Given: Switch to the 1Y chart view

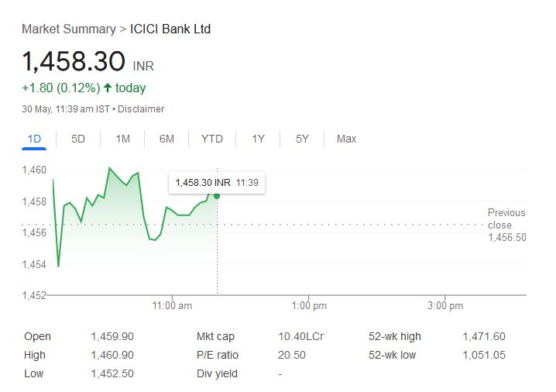Looking at the screenshot, I should [x=258, y=139].
